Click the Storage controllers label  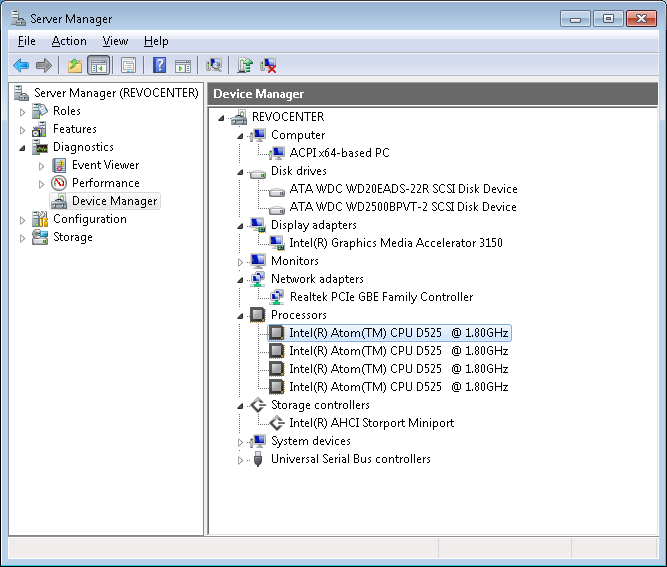pos(320,405)
